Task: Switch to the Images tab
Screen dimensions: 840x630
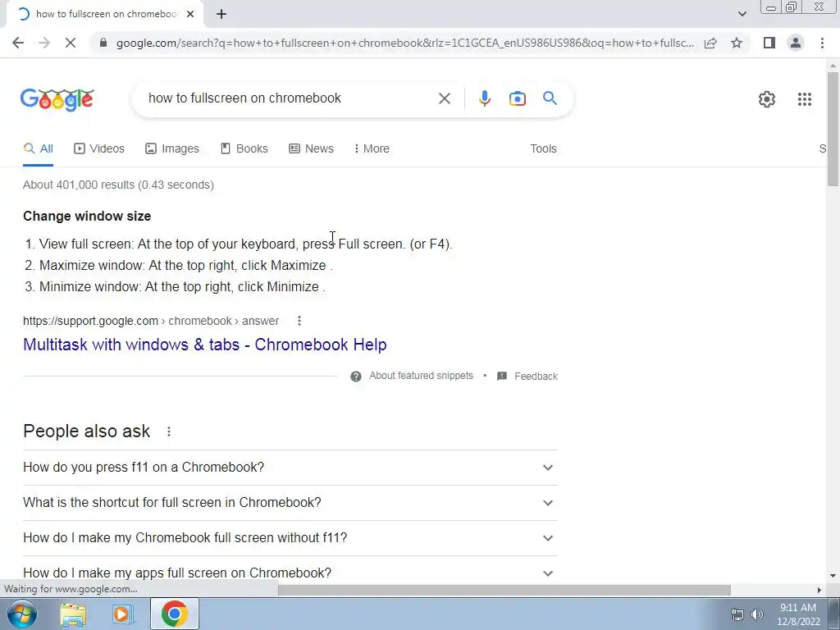Action: [172, 148]
